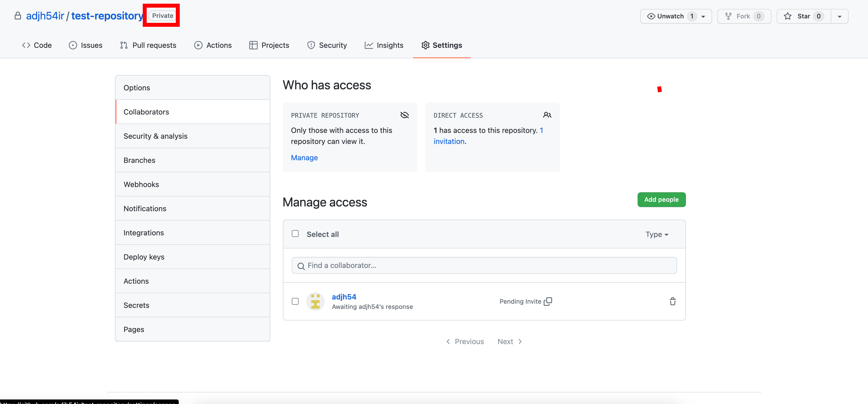This screenshot has height=404, width=868.
Task: Click the Fork button
Action: 744,16
